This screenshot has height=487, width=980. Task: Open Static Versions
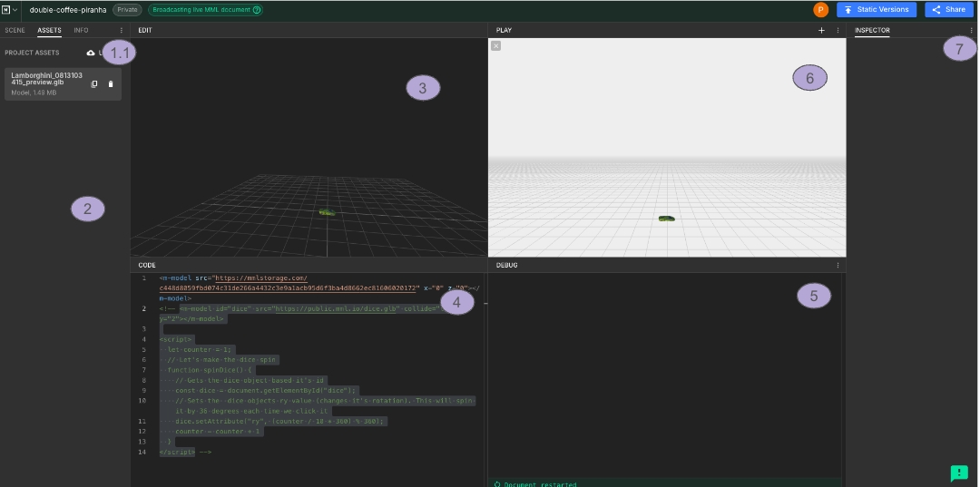point(876,10)
